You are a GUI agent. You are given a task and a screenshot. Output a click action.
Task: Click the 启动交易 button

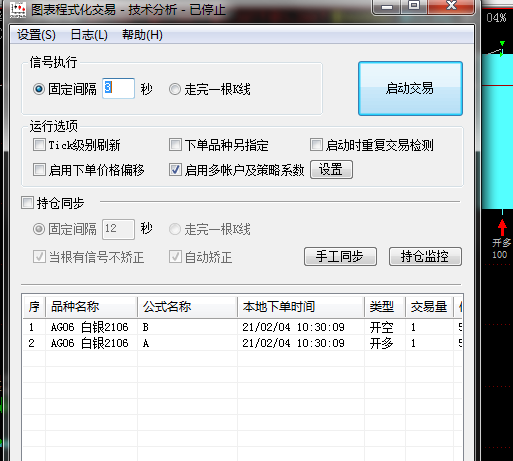pyautogui.click(x=410, y=89)
